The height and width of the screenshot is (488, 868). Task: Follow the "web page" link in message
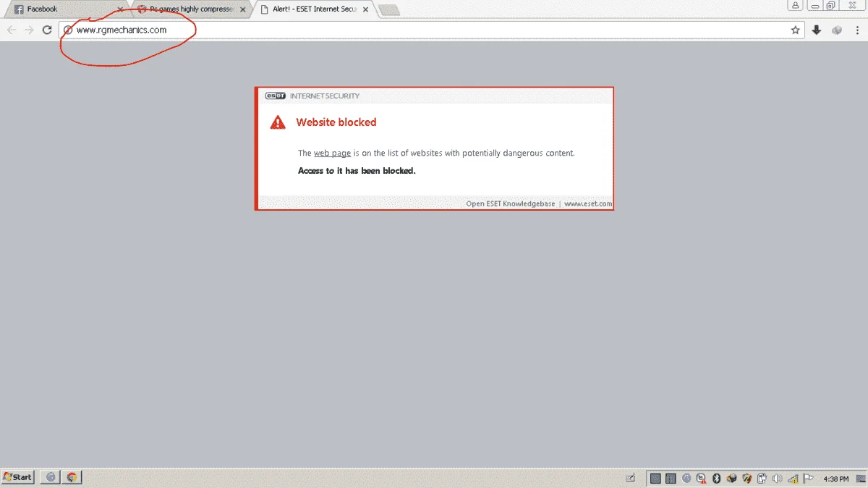tap(332, 153)
